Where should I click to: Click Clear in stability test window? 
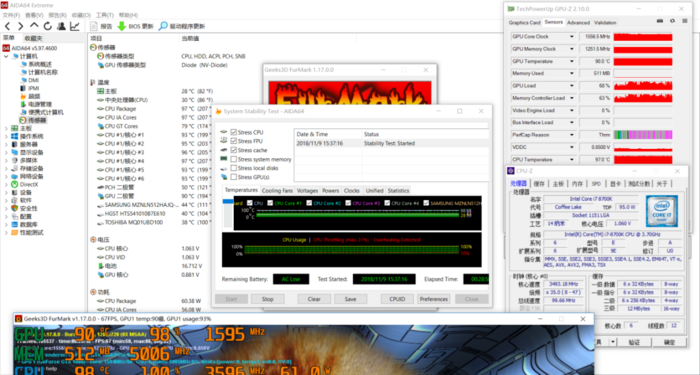click(x=314, y=299)
